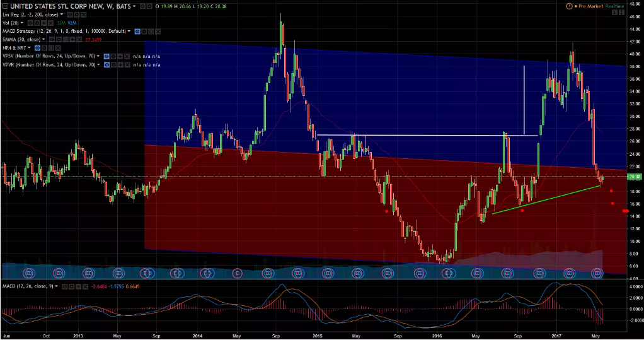Remove the Vol (20) indicator
Image resolution: width=644 pixels, height=340 pixels.
coord(50,23)
